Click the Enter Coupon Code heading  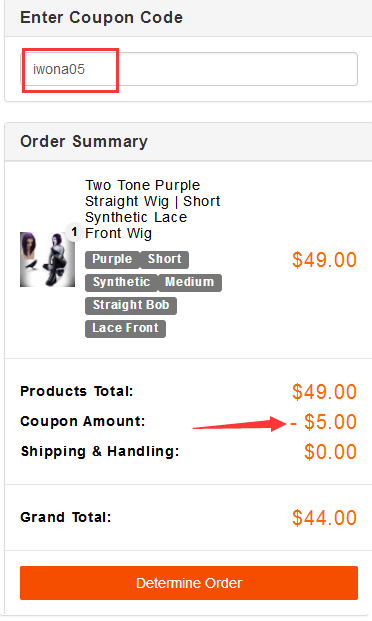101,17
